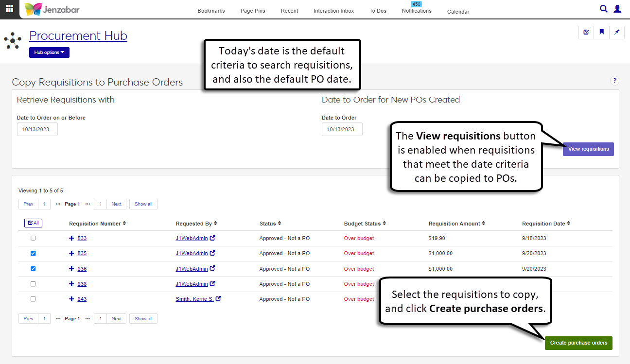
Task: Open the requisition 843 link
Action: pyautogui.click(x=82, y=299)
